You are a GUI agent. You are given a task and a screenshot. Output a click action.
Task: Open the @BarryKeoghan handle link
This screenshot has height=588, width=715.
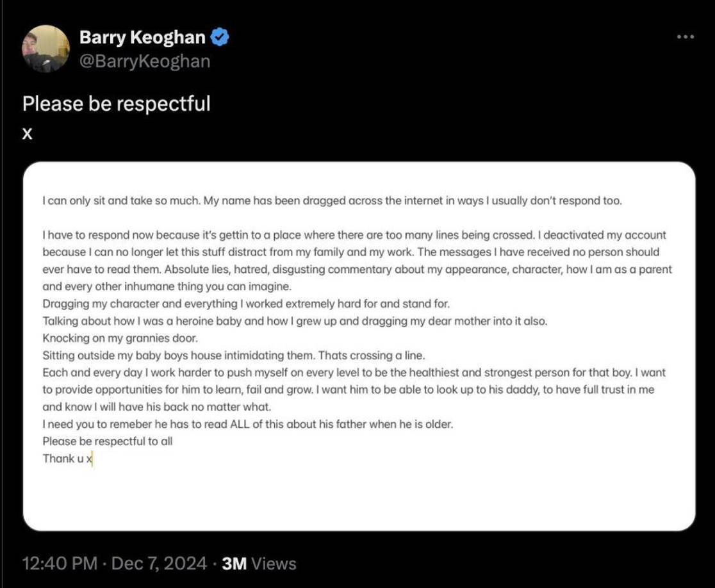click(x=145, y=61)
